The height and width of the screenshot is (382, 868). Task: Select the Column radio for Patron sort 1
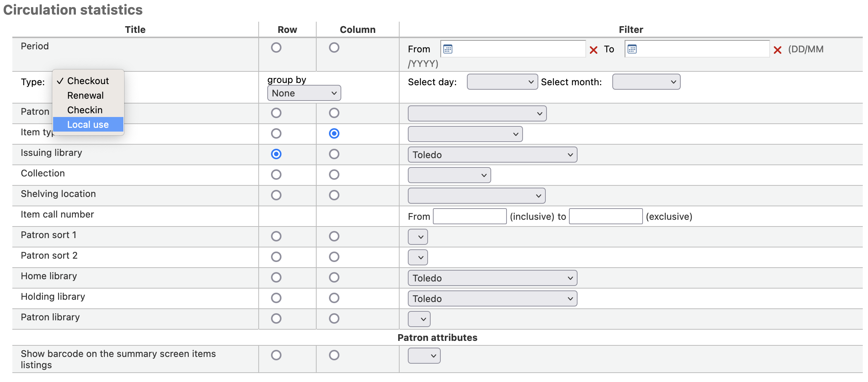click(334, 236)
